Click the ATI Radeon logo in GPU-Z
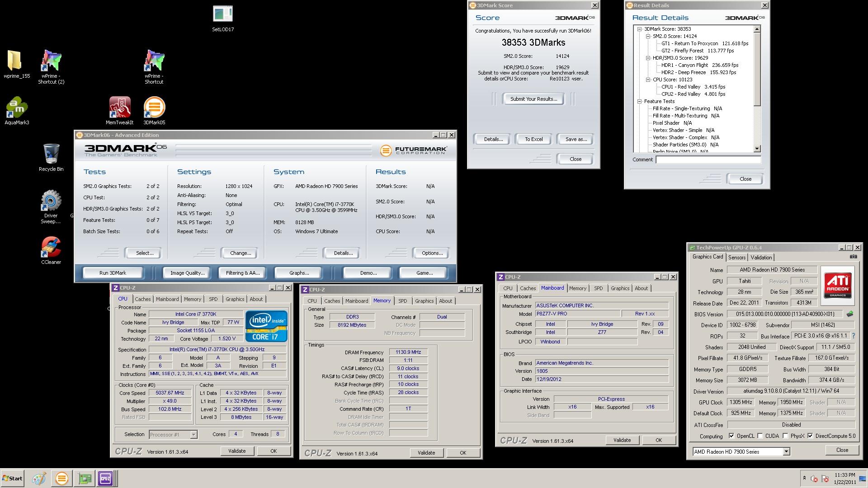 [x=838, y=285]
